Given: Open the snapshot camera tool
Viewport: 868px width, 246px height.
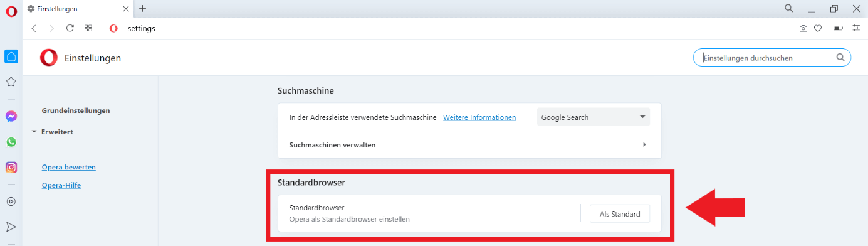Looking at the screenshot, I should tap(803, 28).
